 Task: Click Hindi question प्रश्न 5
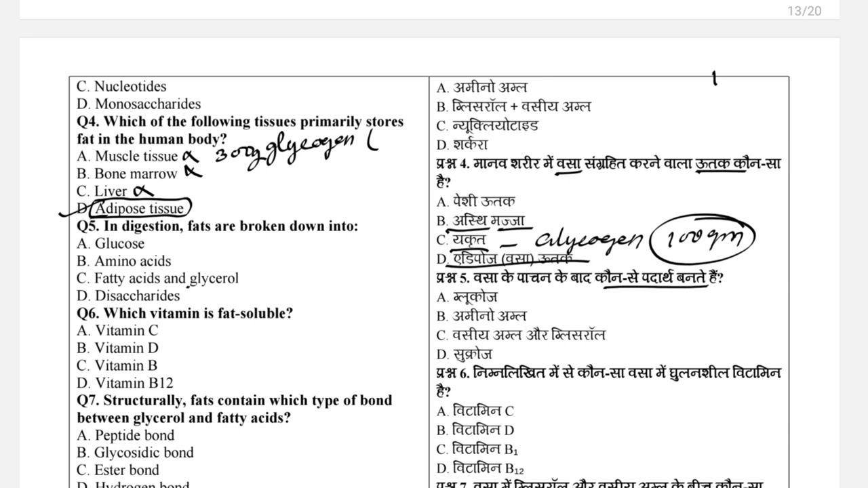[580, 278]
